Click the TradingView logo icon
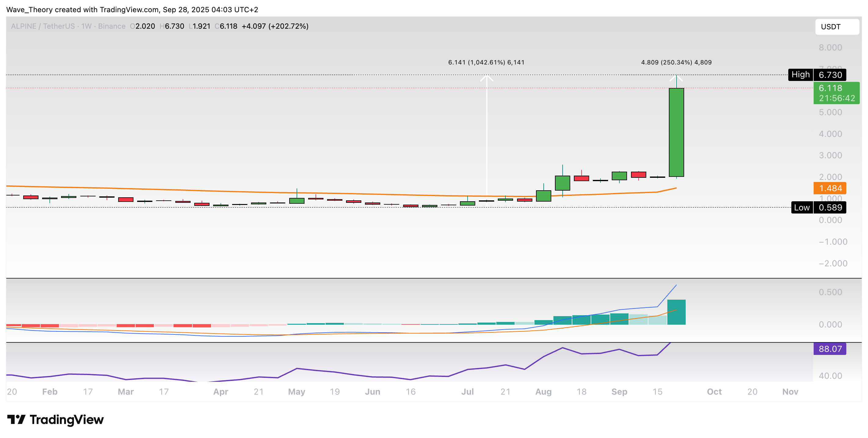868x438 pixels. 16,419
